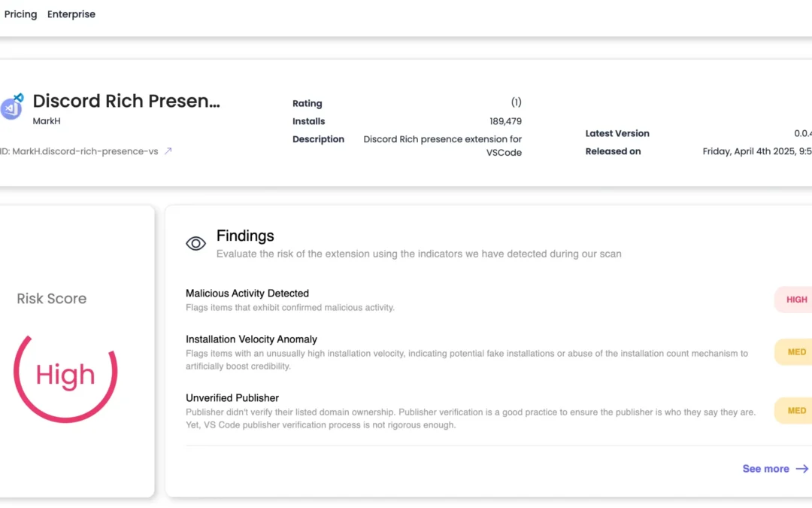Click the See more arrow icon
This screenshot has height=508, width=812.
pos(801,469)
